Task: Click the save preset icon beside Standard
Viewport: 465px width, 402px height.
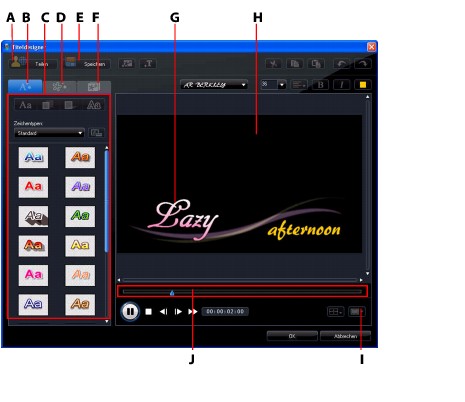Action: 96,133
